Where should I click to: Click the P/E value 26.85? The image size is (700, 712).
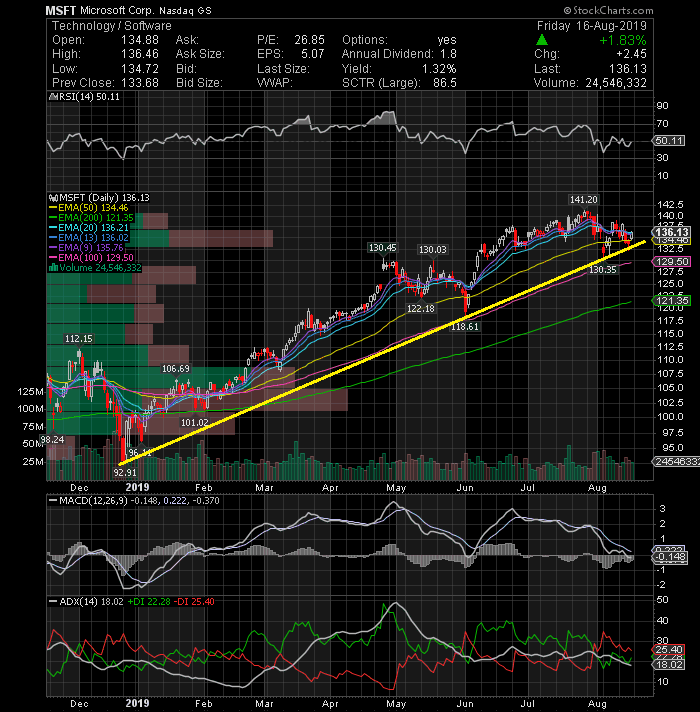click(x=309, y=40)
